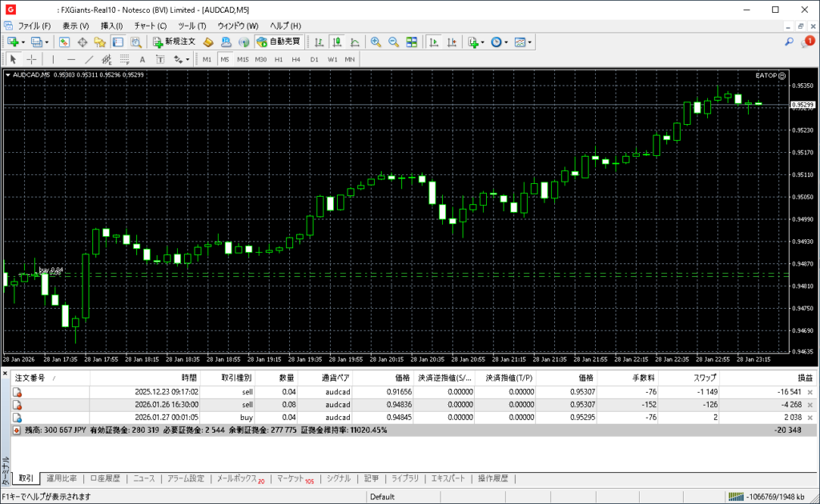Viewport: 820px width, 504px height.
Task: Select the text label tool (A)
Action: click(142, 59)
